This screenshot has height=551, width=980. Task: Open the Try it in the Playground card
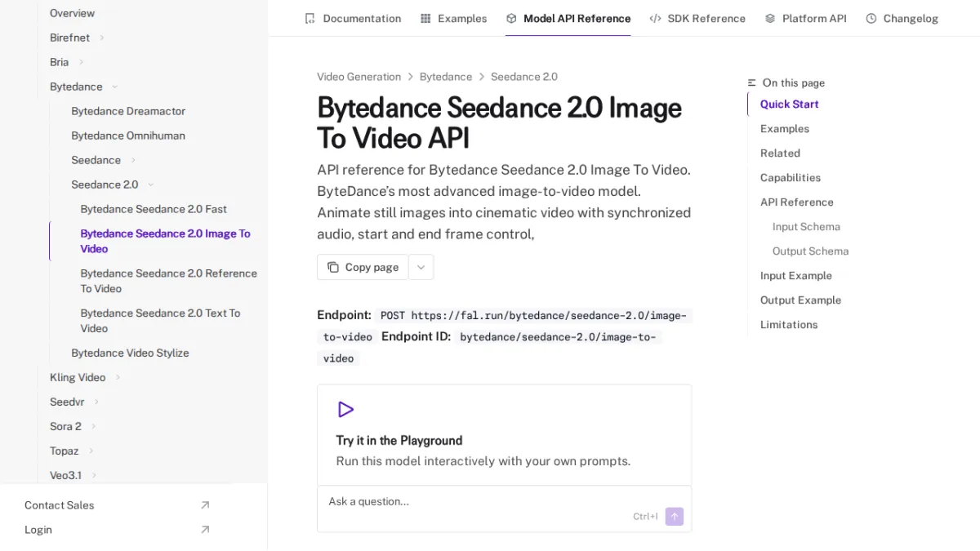coord(504,435)
